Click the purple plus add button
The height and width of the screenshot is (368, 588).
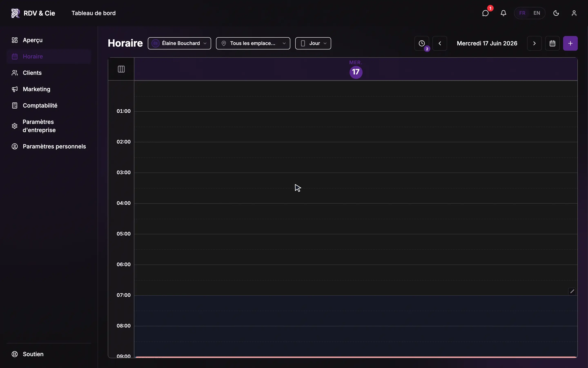pyautogui.click(x=570, y=43)
